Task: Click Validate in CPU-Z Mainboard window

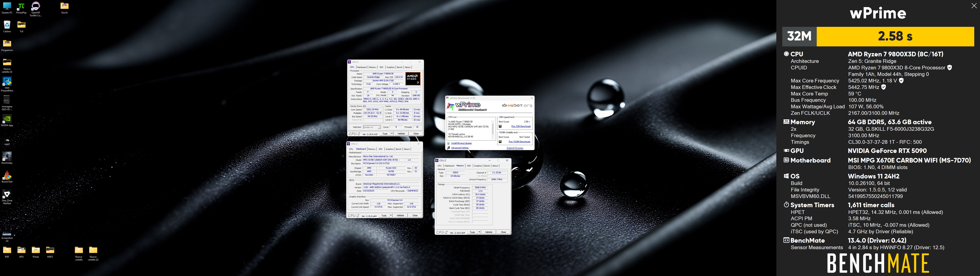Action: click(400, 215)
